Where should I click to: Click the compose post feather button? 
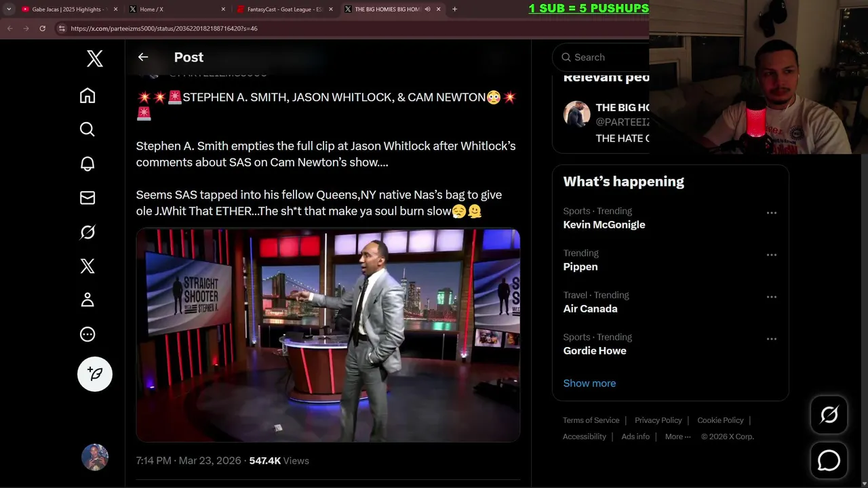pyautogui.click(x=95, y=374)
